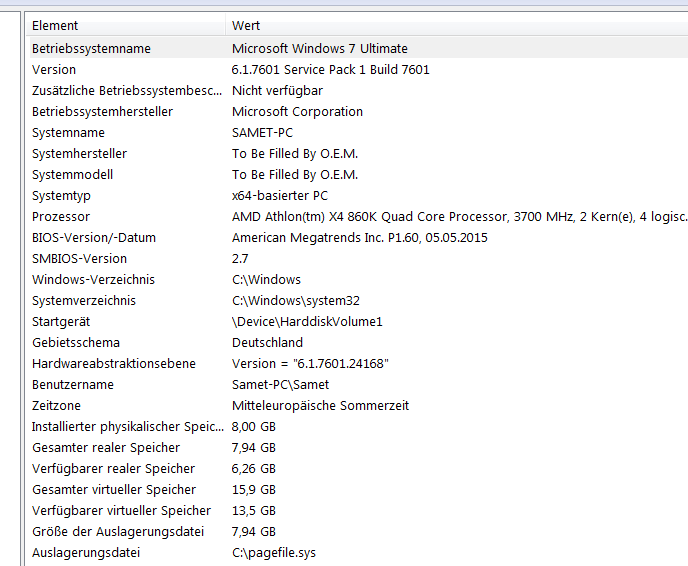688x566 pixels.
Task: Click the 'Samet-PC\Samet' value
Action: (x=280, y=385)
